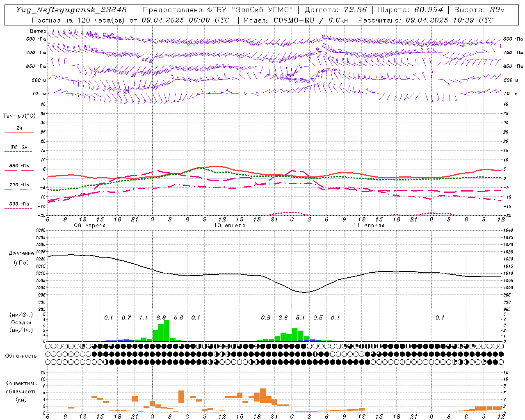Click the Высота: 39м header value

point(479,10)
